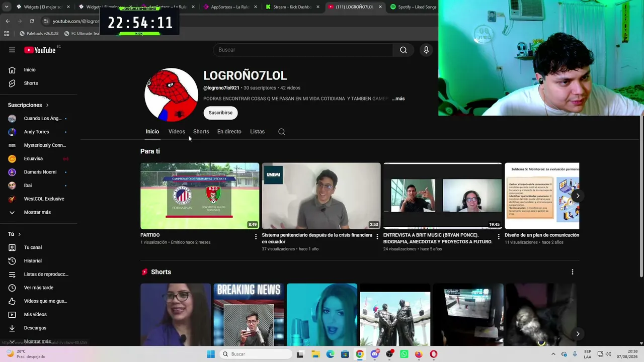Play the PARTIDO video thumbnail
Image resolution: width=644 pixels, height=362 pixels.
point(200,196)
